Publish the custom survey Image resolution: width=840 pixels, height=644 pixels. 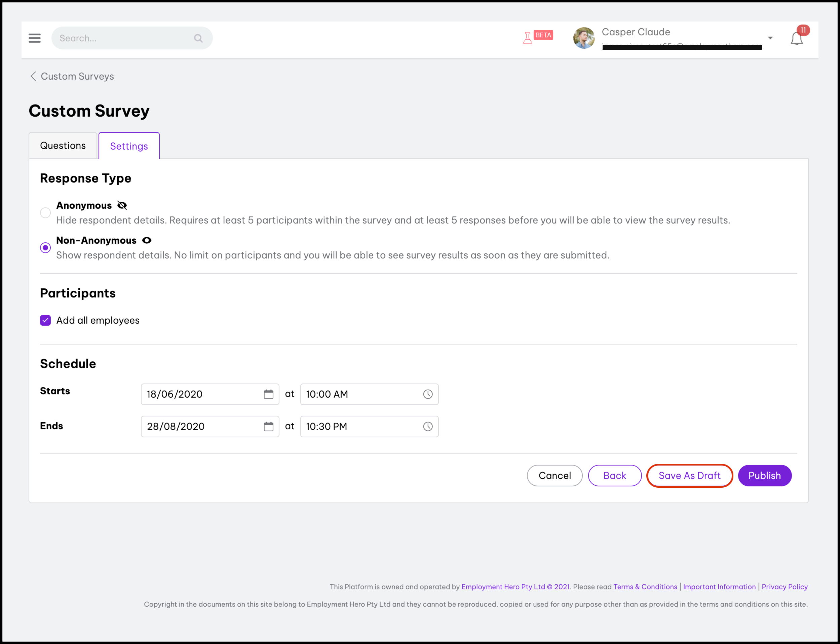(764, 475)
